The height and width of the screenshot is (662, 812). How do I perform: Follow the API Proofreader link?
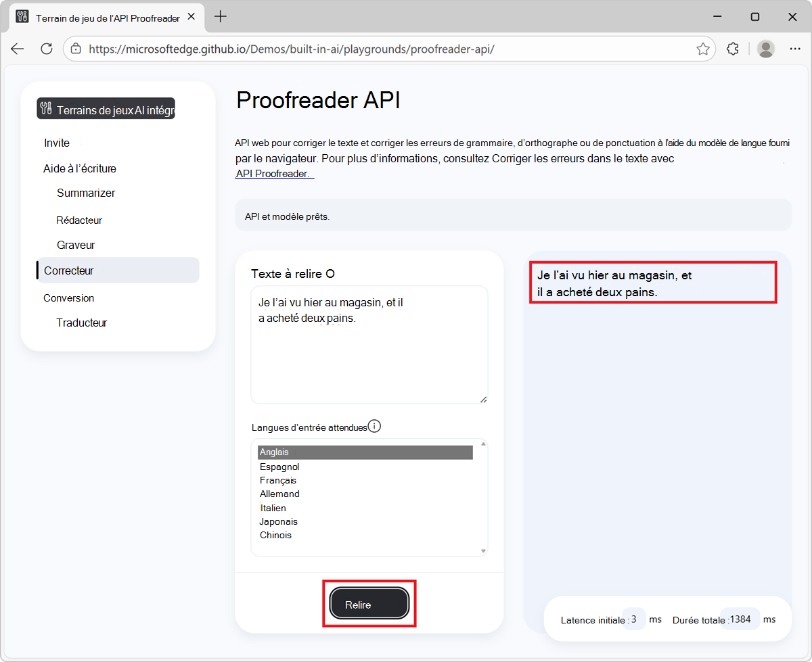point(275,174)
